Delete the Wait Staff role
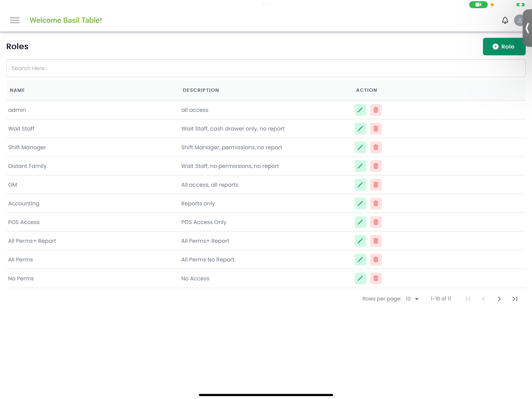This screenshot has height=399, width=532. point(376,129)
